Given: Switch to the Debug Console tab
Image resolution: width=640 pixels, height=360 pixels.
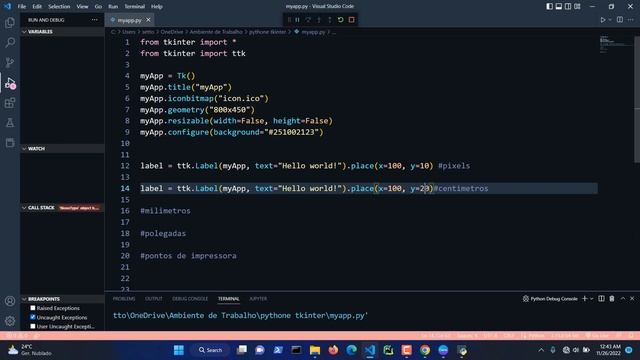Looking at the screenshot, I should pos(190,299).
